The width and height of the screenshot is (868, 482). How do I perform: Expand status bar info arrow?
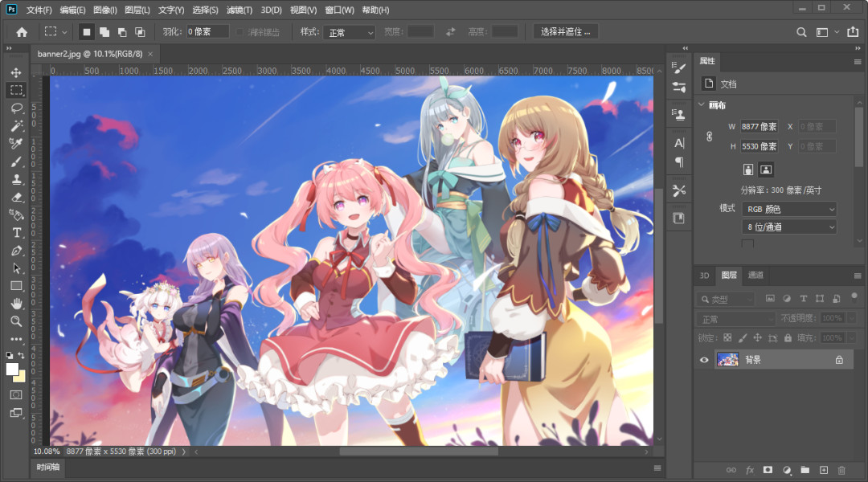pyautogui.click(x=184, y=451)
